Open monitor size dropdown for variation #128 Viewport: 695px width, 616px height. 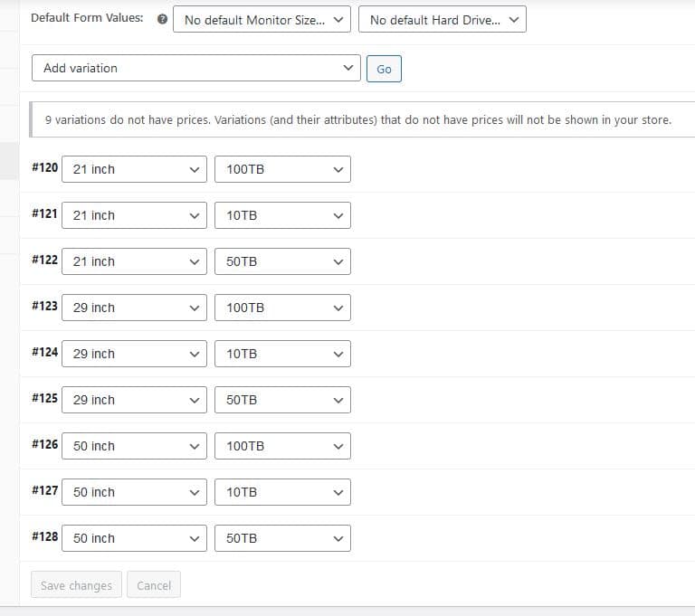[134, 538]
